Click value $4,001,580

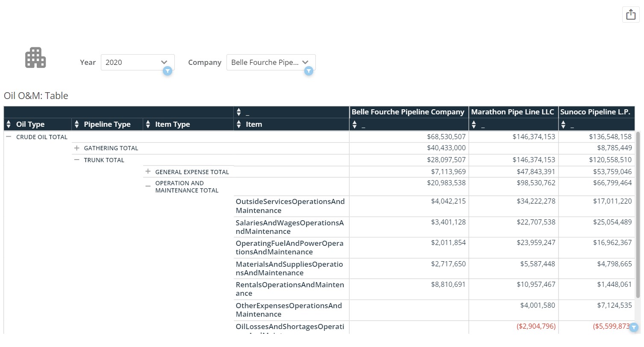point(538,305)
